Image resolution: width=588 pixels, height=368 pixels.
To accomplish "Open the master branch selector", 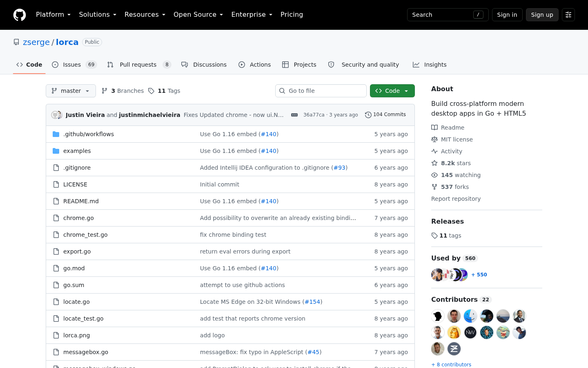I will tap(71, 91).
